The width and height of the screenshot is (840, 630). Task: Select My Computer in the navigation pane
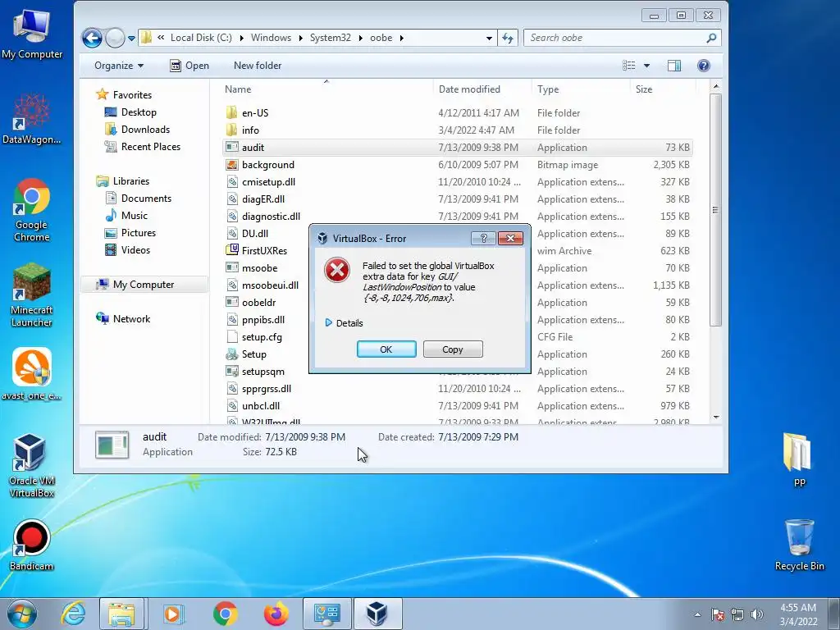point(143,285)
